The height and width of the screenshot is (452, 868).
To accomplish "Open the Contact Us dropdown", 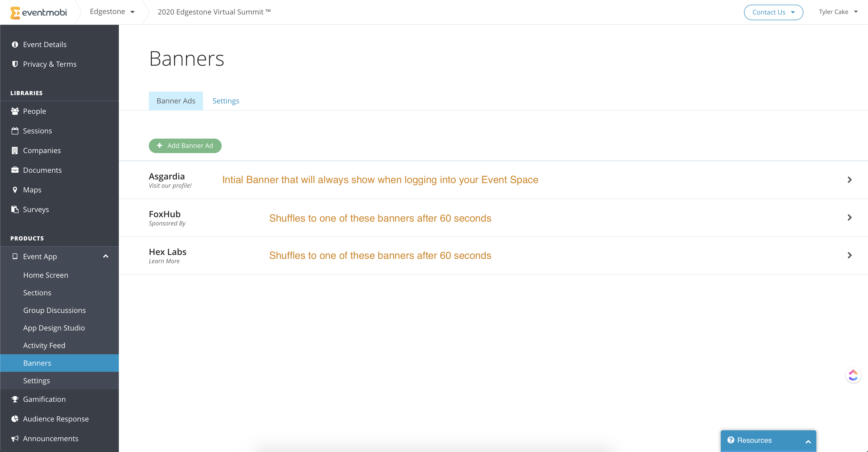I will click(773, 12).
